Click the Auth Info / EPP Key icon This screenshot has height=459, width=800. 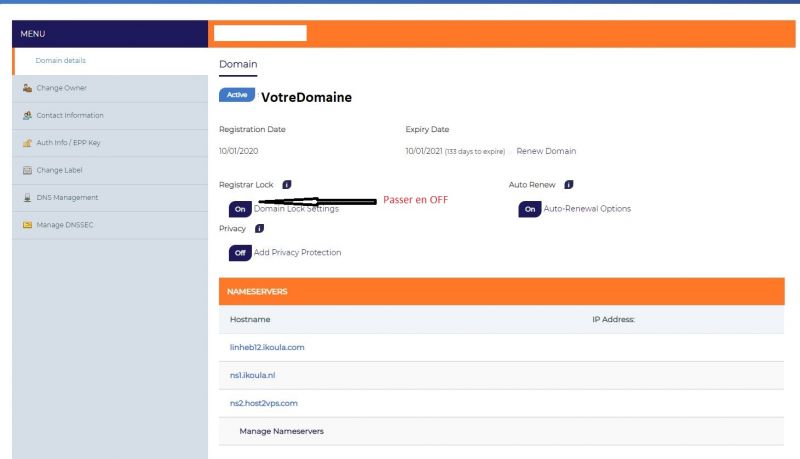coord(27,143)
